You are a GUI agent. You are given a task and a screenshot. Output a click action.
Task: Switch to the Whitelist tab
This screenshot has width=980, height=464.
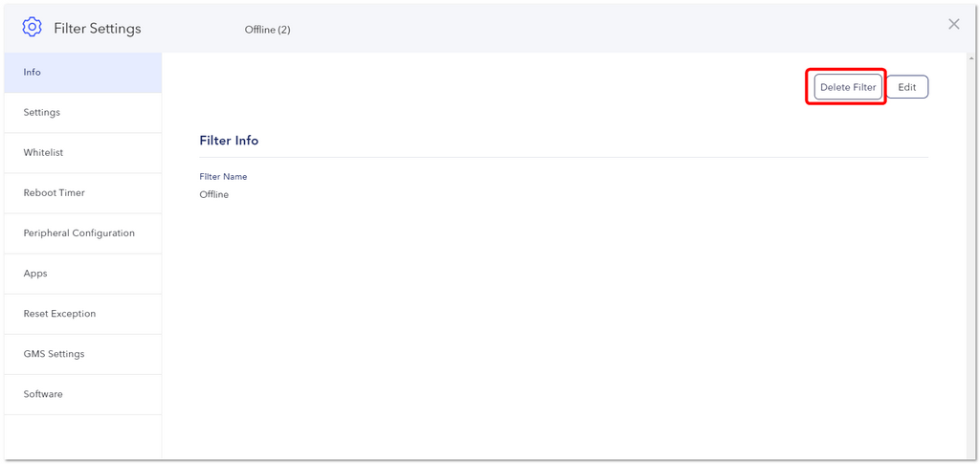[82, 153]
